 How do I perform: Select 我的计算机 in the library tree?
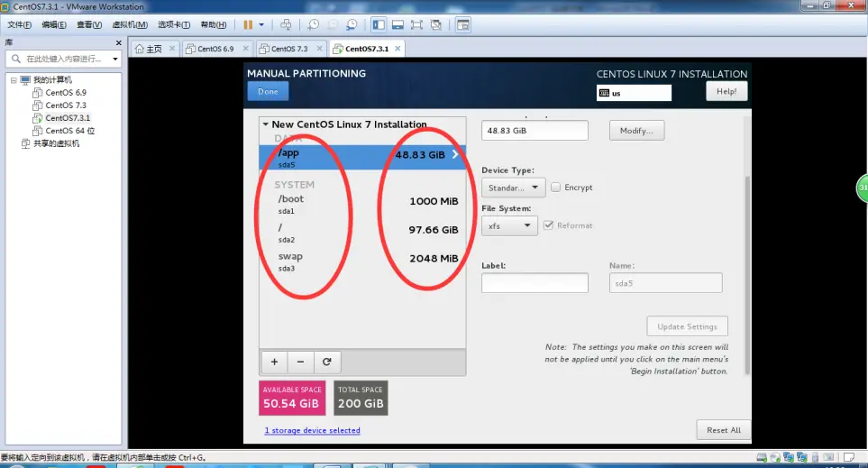(x=52, y=79)
